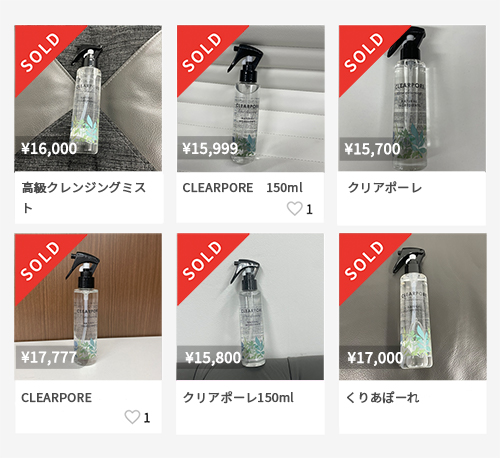The width and height of the screenshot is (500, 458).
Task: Open the ¥17,000 くりあぽーれ product image
Action: (x=413, y=307)
